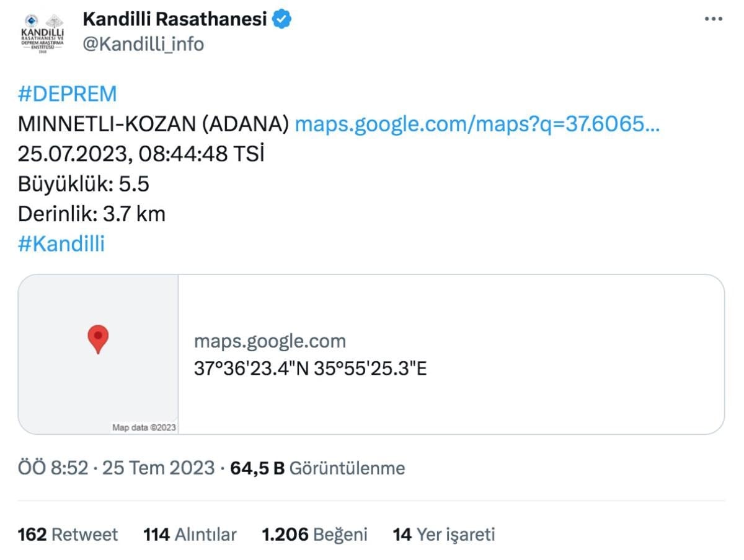
Task: Click the 14 Yer işareti count
Action: tap(444, 534)
